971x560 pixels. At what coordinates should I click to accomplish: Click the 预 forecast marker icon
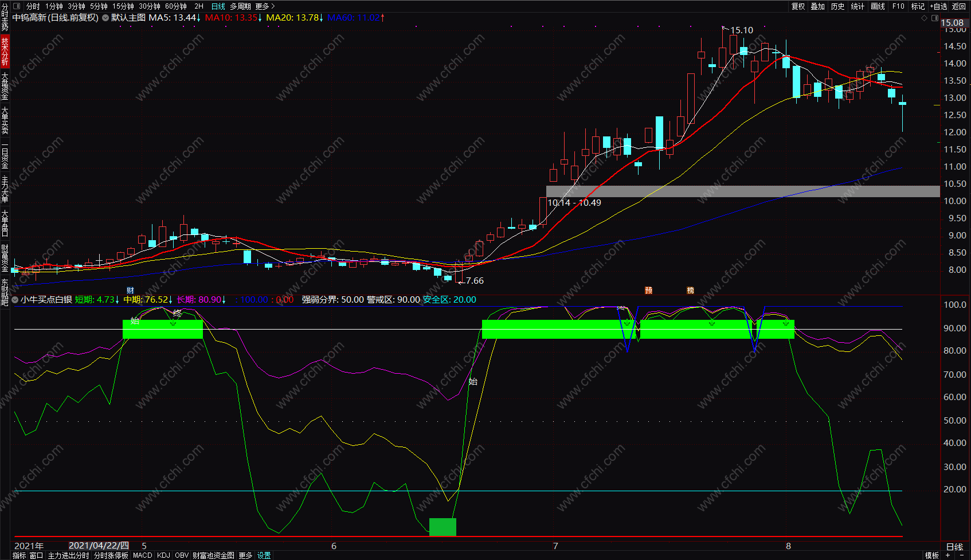click(648, 291)
